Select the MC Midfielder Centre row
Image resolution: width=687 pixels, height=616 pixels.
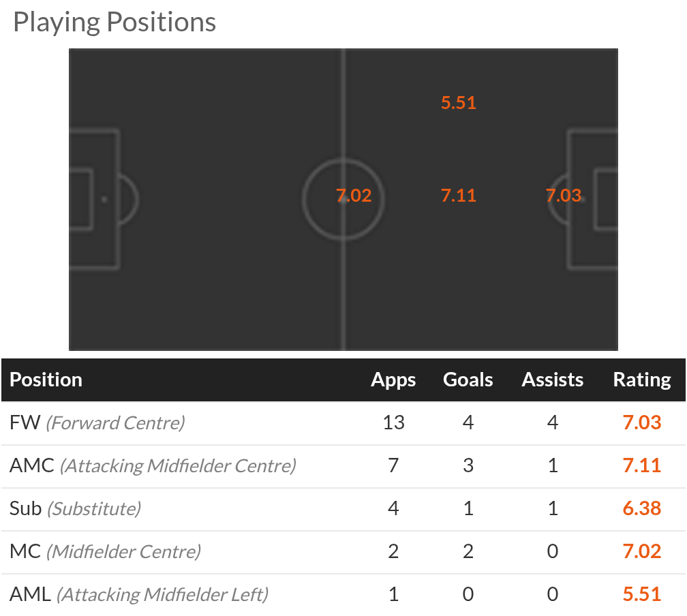point(343,551)
